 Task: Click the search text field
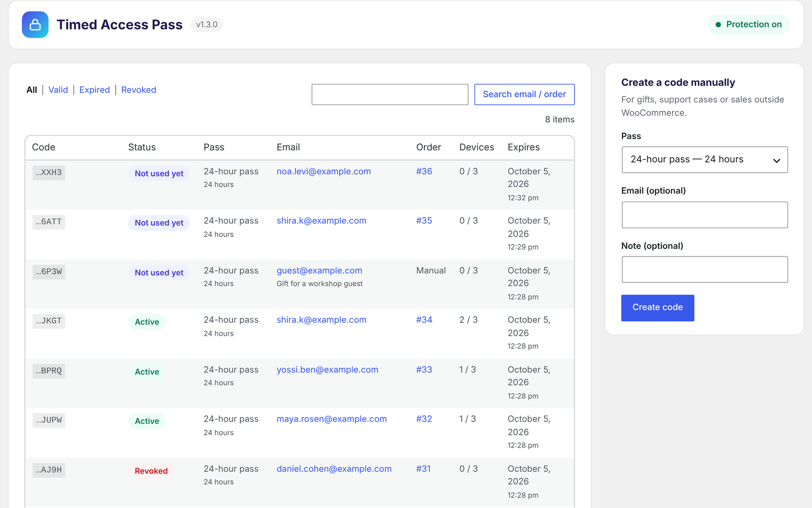point(390,94)
